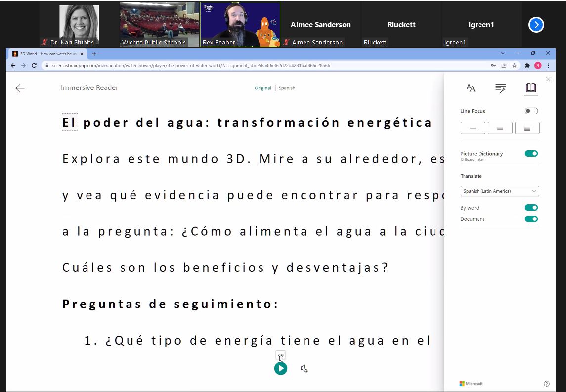Reload the browser page
This screenshot has width=566, height=392.
pos(34,65)
